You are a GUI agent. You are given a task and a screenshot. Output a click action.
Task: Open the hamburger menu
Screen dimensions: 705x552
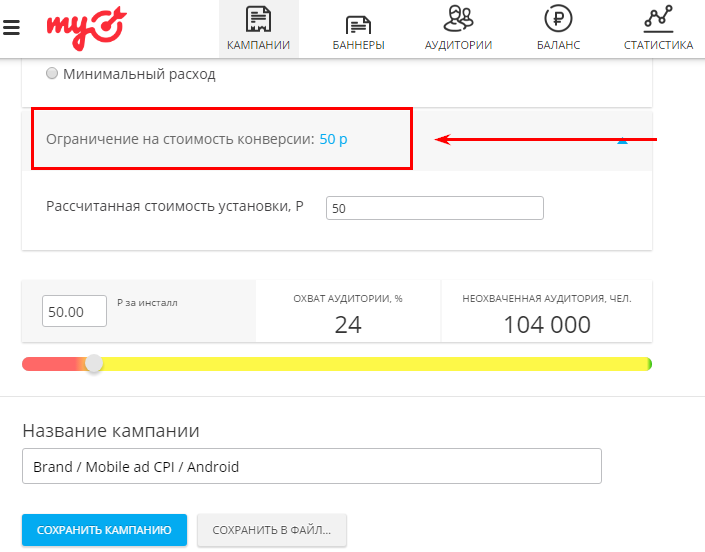tap(11, 27)
